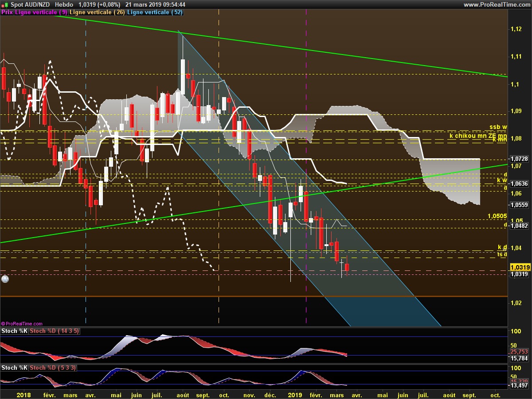Select the Stoch %K label of the 14 3 5 panel

click(14, 331)
